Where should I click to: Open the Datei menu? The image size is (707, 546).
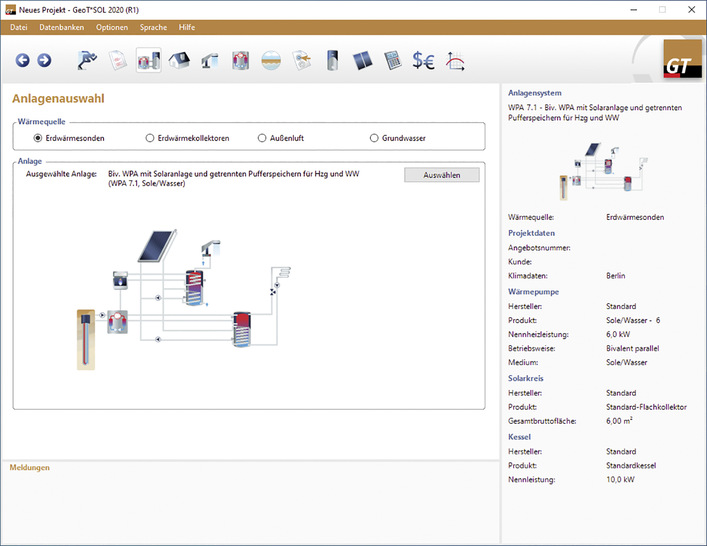19,27
